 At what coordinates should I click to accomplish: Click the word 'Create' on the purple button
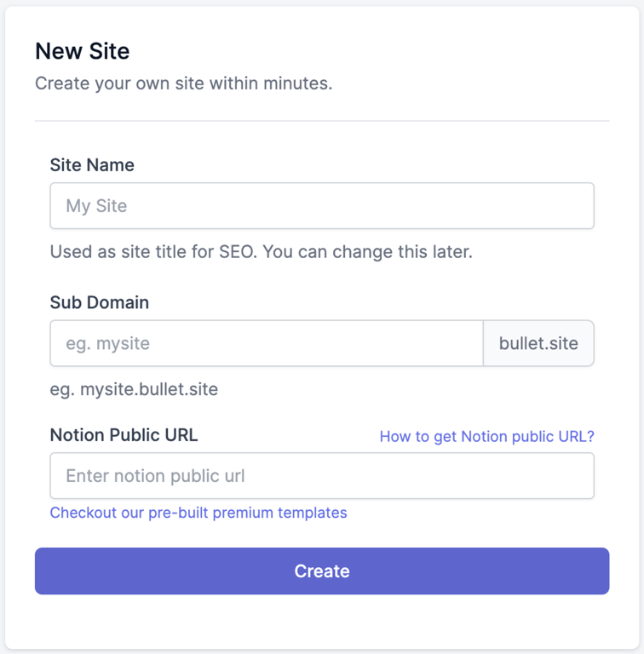(x=322, y=571)
